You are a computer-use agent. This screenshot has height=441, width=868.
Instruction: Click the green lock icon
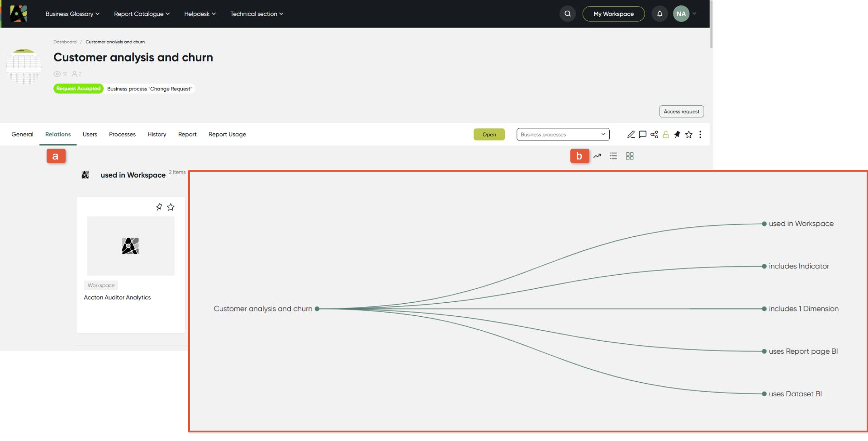pos(665,134)
